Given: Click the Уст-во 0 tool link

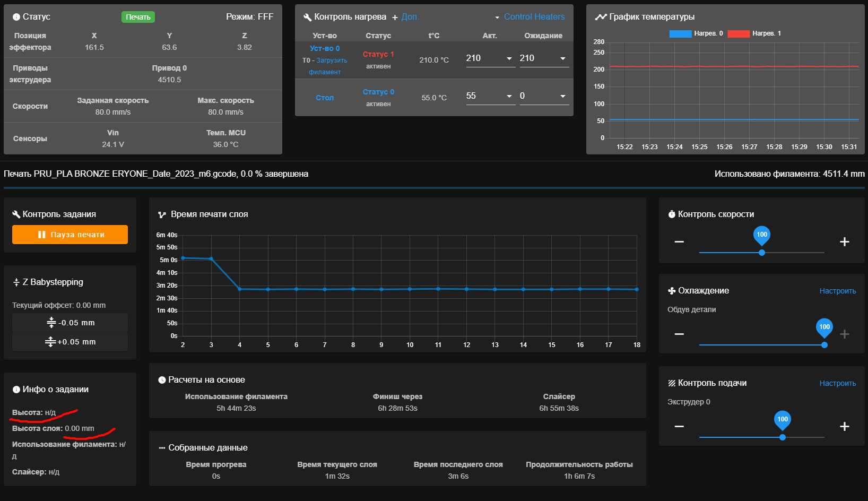Looking at the screenshot, I should coord(325,48).
